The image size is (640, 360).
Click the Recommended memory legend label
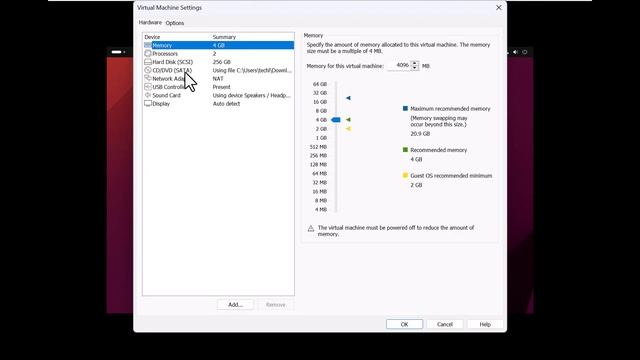438,150
